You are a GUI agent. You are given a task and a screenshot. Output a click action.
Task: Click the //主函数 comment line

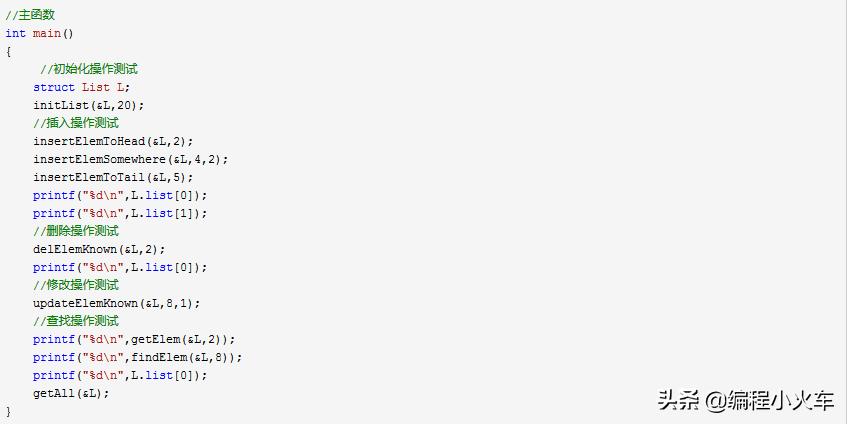(30, 15)
